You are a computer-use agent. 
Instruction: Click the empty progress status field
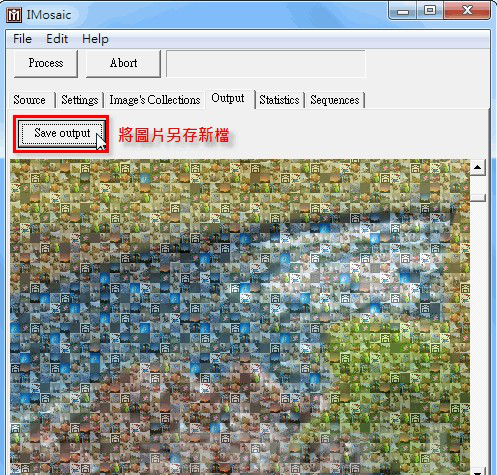tap(266, 64)
